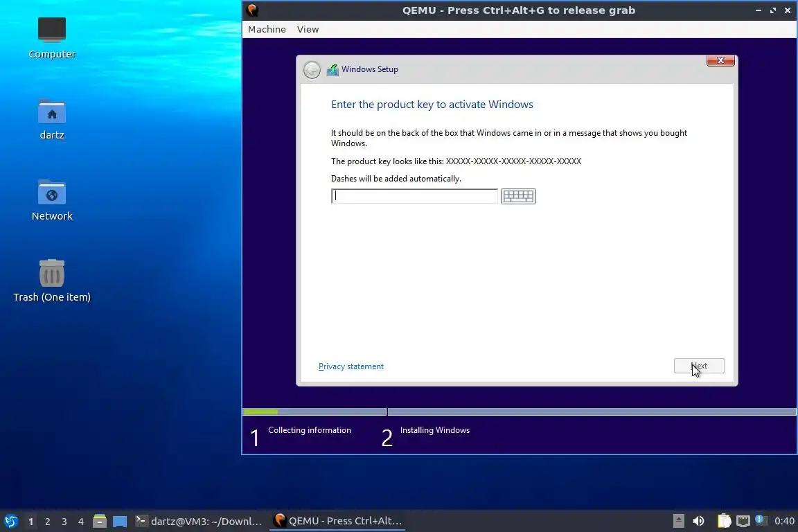
Task: Switch to workspace 4
Action: click(80, 522)
